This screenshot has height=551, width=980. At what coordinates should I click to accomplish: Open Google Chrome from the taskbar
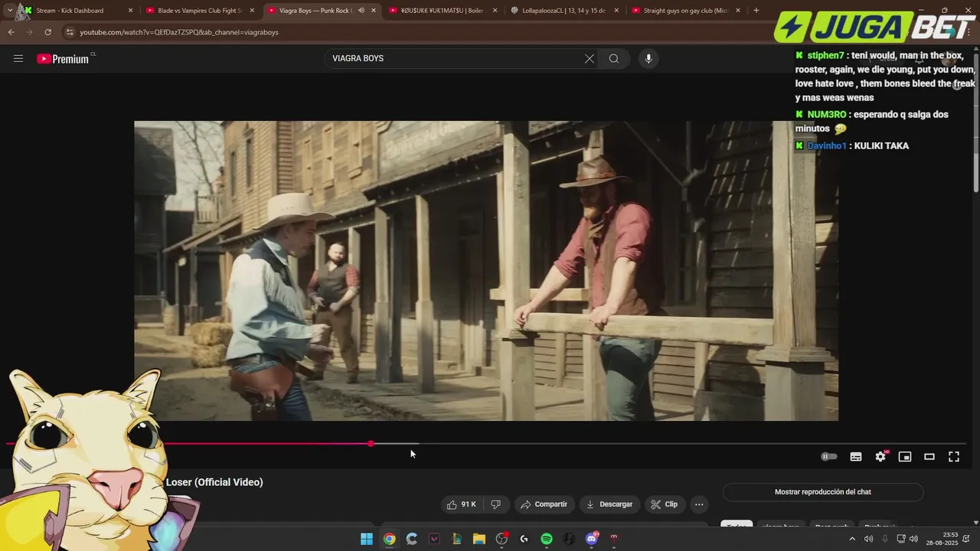point(389,539)
